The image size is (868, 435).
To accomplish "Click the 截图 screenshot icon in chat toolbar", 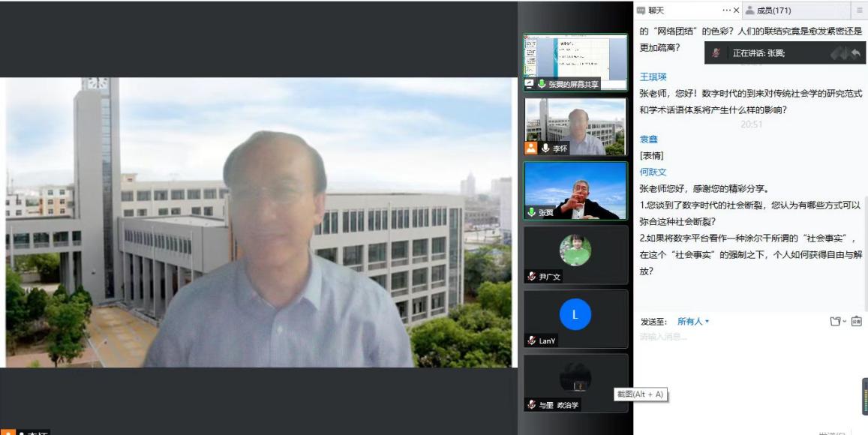I will (856, 322).
